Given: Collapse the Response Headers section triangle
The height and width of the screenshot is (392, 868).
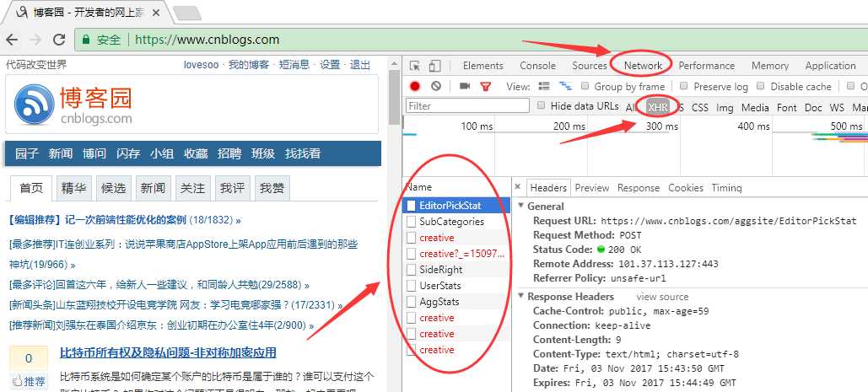Looking at the screenshot, I should pyautogui.click(x=521, y=297).
